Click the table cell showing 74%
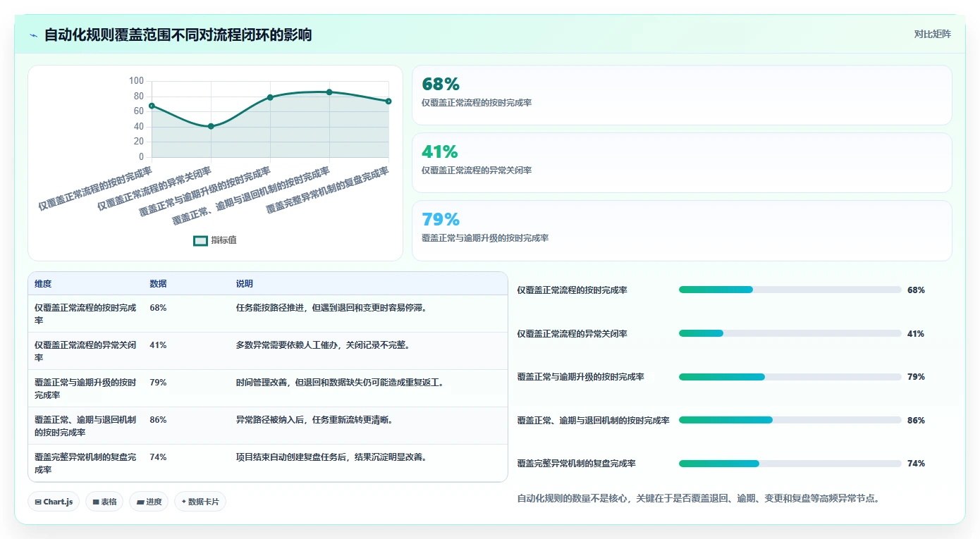Viewport: 980px width, 539px height. coord(158,457)
